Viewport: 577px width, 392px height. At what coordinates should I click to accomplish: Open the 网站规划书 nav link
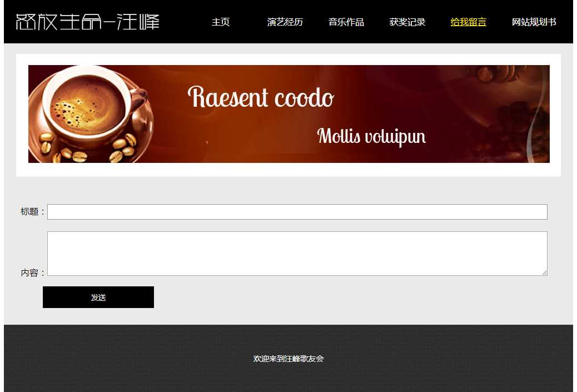point(534,22)
